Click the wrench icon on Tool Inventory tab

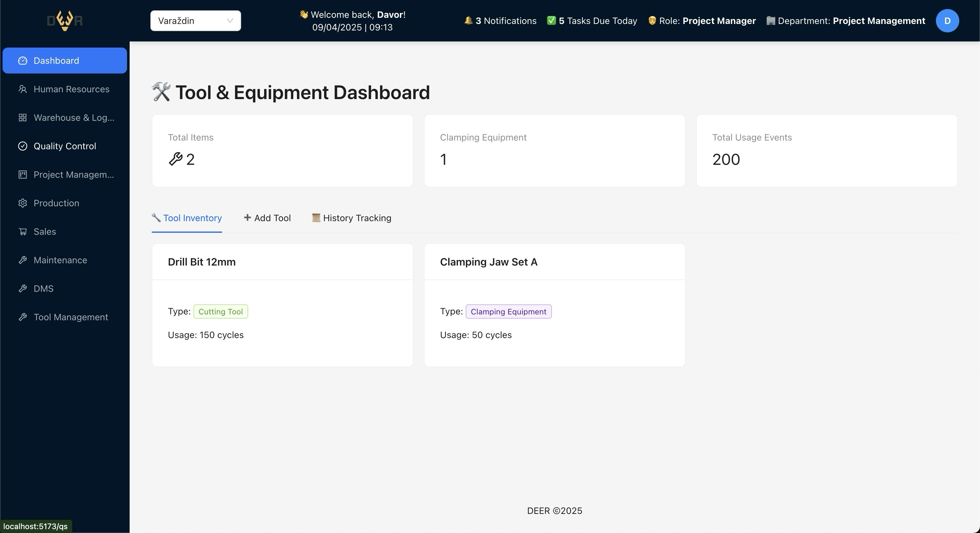156,218
